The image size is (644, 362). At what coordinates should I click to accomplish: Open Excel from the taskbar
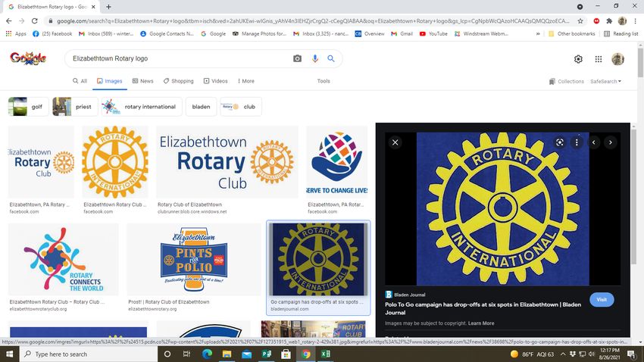tap(325, 354)
